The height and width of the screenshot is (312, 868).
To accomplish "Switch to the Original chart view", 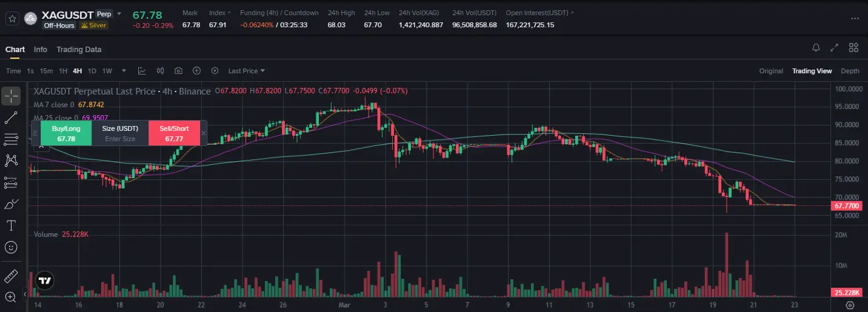I will [x=771, y=71].
